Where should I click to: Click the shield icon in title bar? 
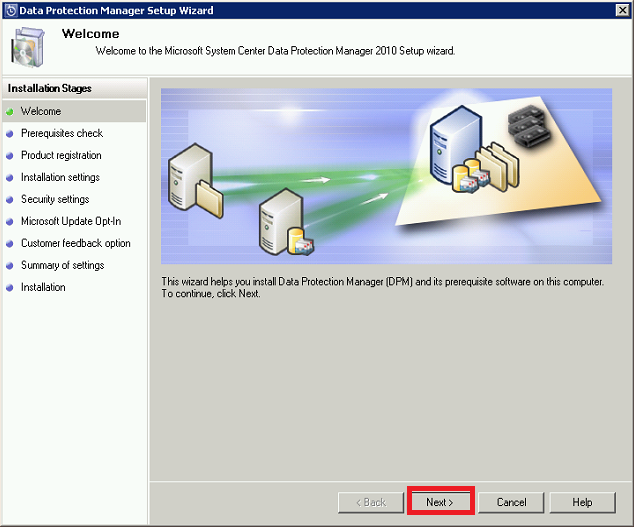10,9
